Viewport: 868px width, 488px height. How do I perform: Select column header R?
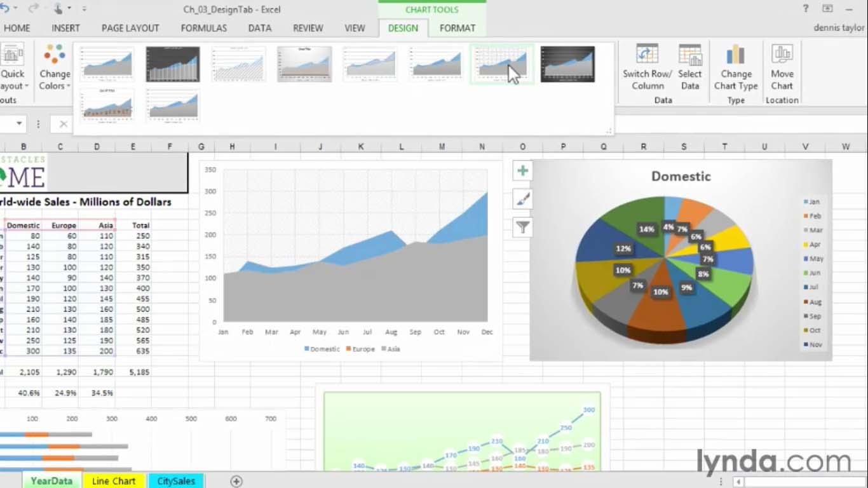(644, 147)
